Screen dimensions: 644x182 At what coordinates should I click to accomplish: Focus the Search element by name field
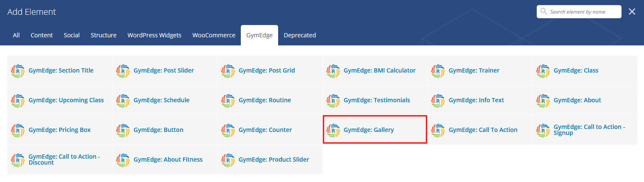point(579,12)
